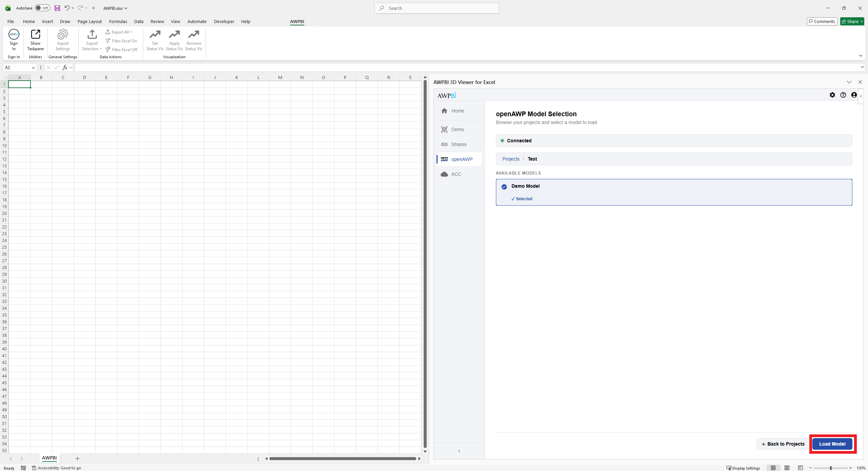The width and height of the screenshot is (868, 471).
Task: Click Set Status Viz icon
Action: (155, 34)
